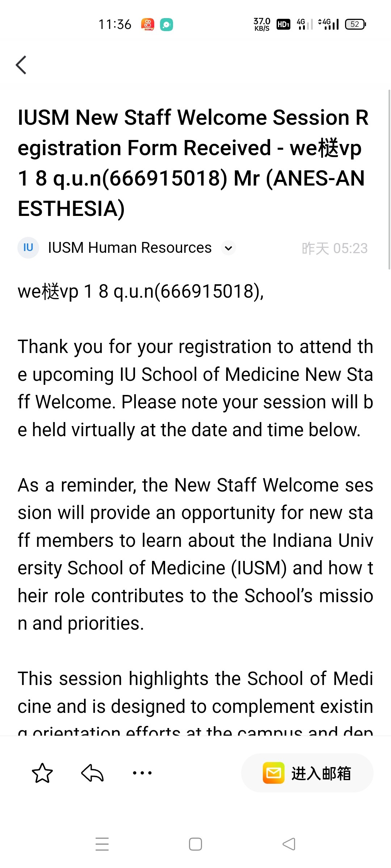The image size is (391, 868).
Task: Tap the teal music notification icon
Action: click(167, 25)
